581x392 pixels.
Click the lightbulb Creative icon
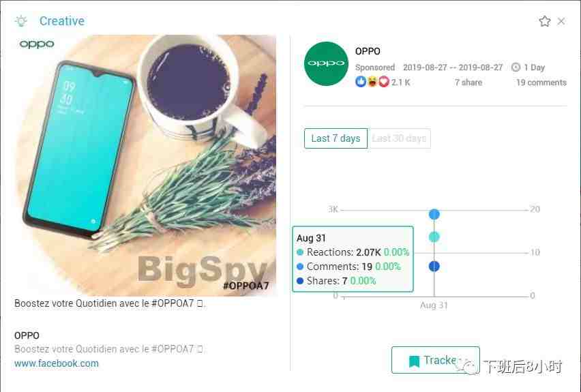[x=21, y=20]
